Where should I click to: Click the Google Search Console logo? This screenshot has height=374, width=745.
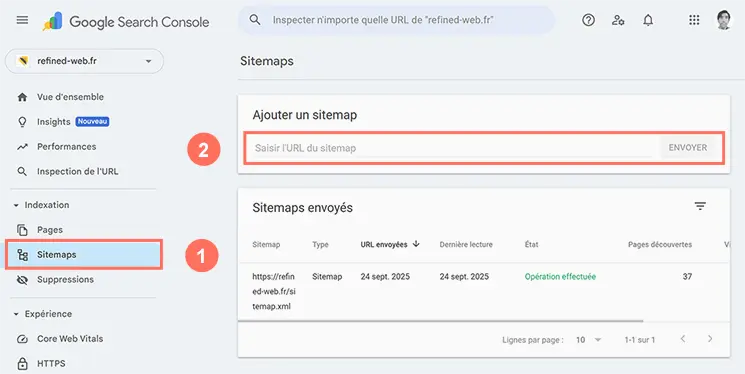click(126, 21)
